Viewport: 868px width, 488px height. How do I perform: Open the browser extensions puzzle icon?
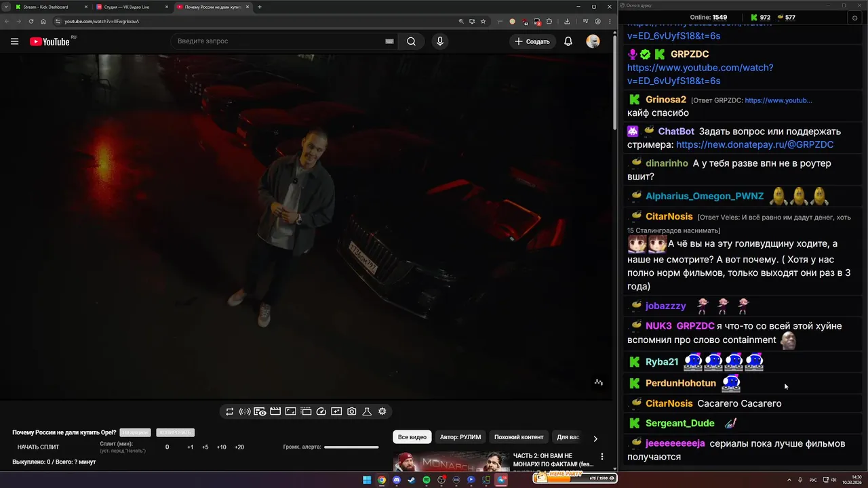pyautogui.click(x=550, y=21)
